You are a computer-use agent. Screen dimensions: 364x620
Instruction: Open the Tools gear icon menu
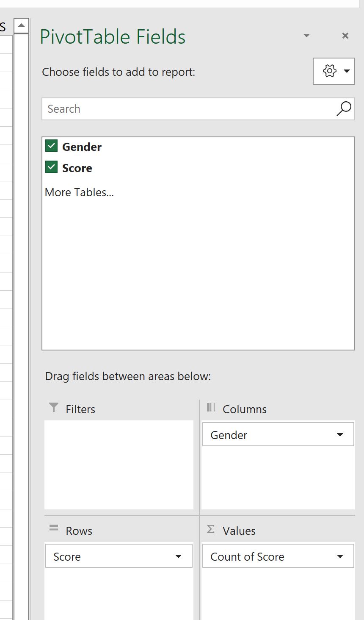point(330,71)
